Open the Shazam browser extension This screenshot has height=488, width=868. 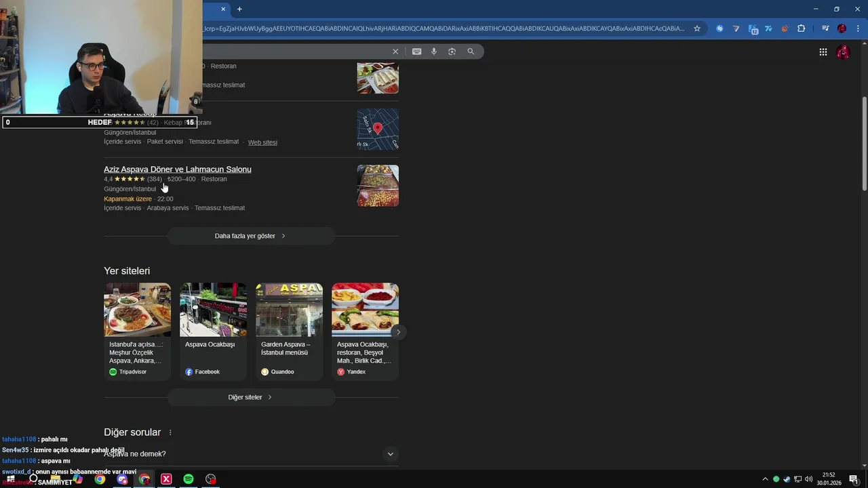pyautogui.click(x=719, y=28)
